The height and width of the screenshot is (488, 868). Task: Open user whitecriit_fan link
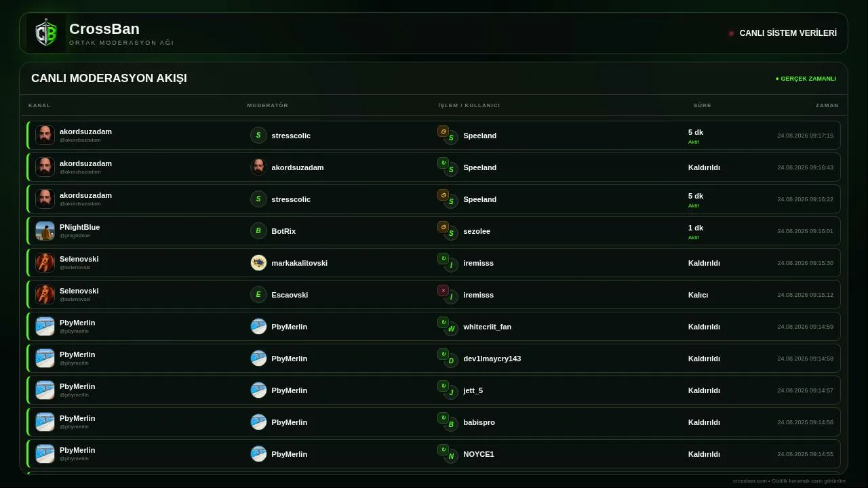click(488, 327)
